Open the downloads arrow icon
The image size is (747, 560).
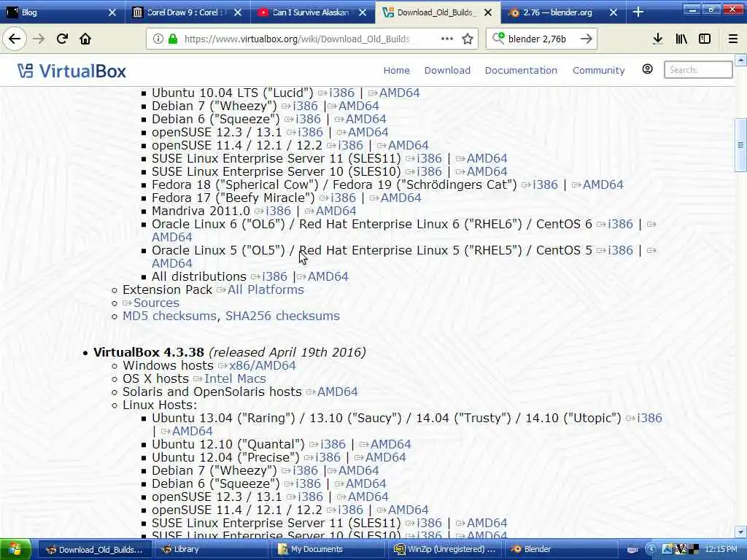point(658,39)
